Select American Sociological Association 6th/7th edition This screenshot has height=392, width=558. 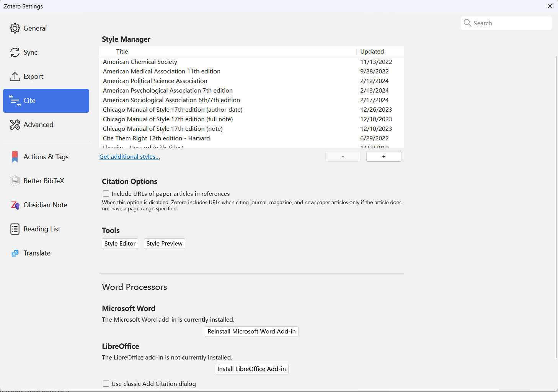coord(251,100)
